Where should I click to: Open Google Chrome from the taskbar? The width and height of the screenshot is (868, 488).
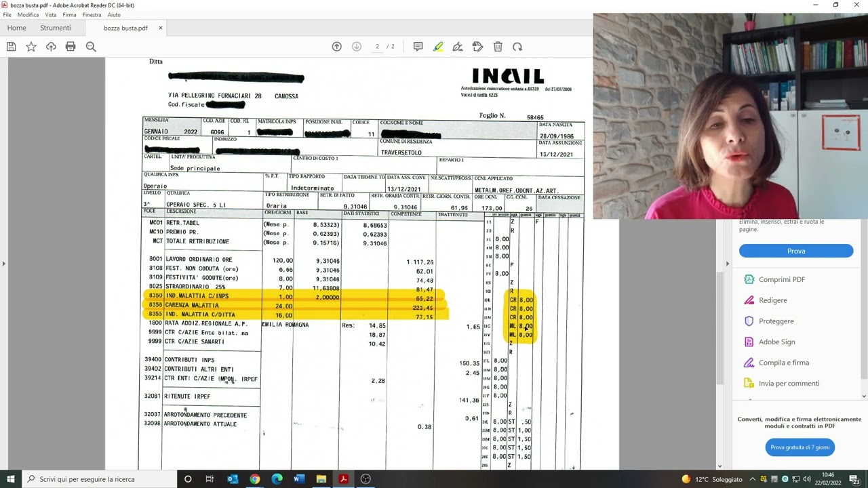tap(254, 479)
